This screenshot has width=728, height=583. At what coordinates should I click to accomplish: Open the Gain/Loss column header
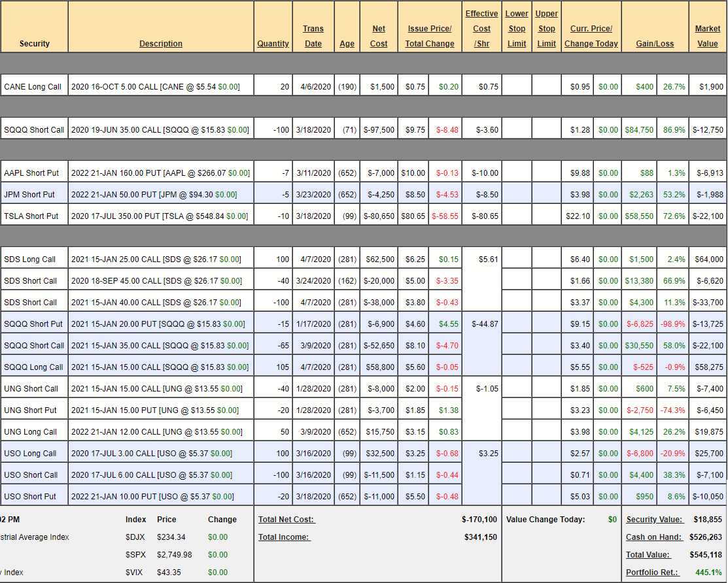point(655,44)
